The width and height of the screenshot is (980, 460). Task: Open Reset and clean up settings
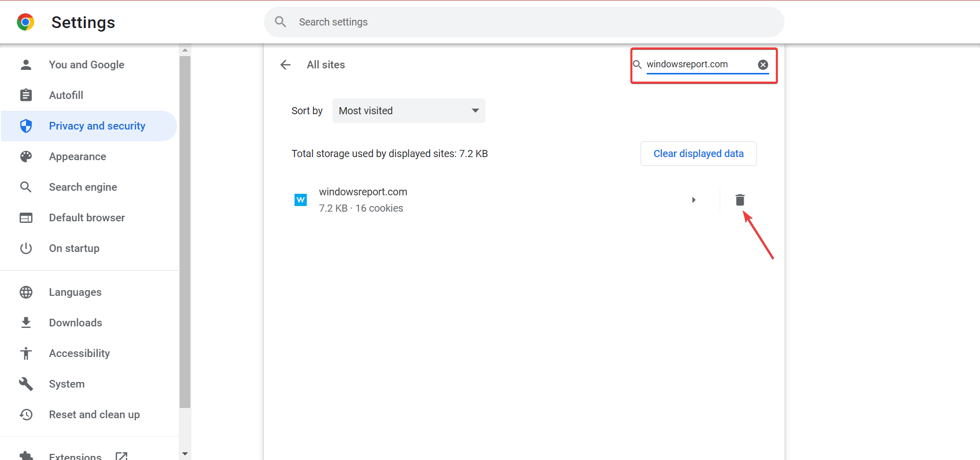pos(89,415)
